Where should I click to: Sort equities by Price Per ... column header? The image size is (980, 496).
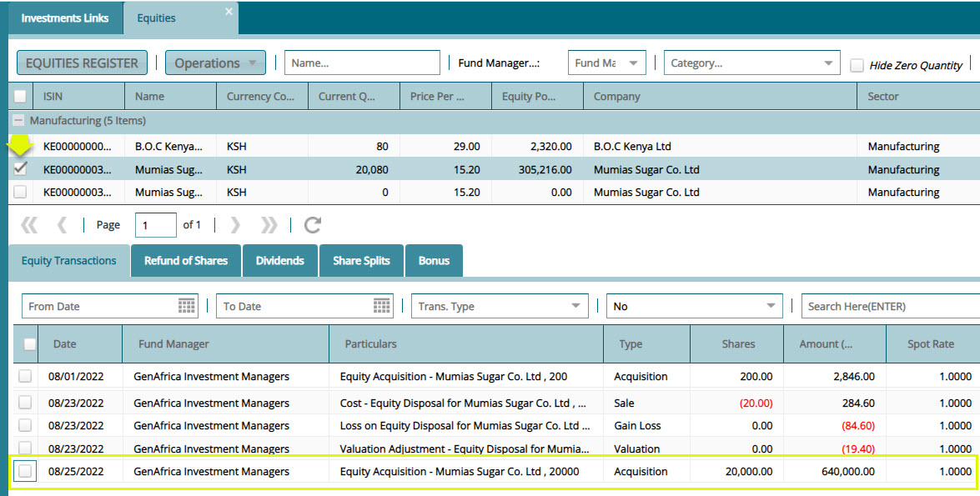pos(445,96)
